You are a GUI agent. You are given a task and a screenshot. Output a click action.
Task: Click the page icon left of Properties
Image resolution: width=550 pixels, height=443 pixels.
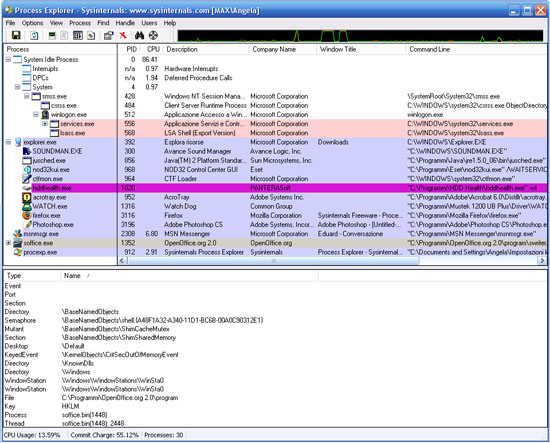tap(91, 35)
